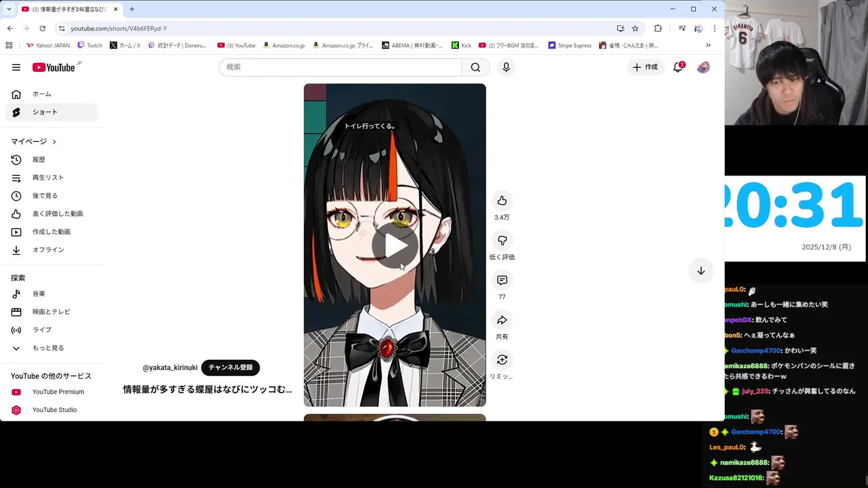The width and height of the screenshot is (868, 488).
Task: Open the Twitch bookmark
Action: coord(90,45)
